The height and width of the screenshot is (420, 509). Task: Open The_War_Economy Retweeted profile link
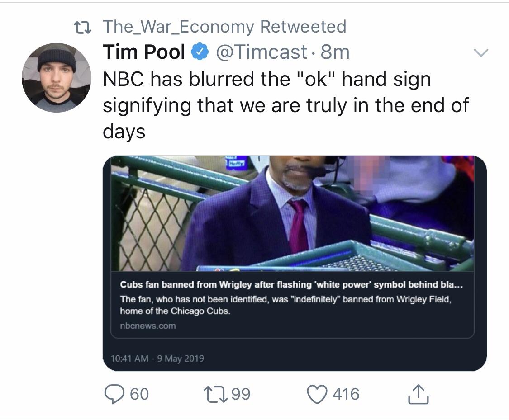click(x=224, y=27)
